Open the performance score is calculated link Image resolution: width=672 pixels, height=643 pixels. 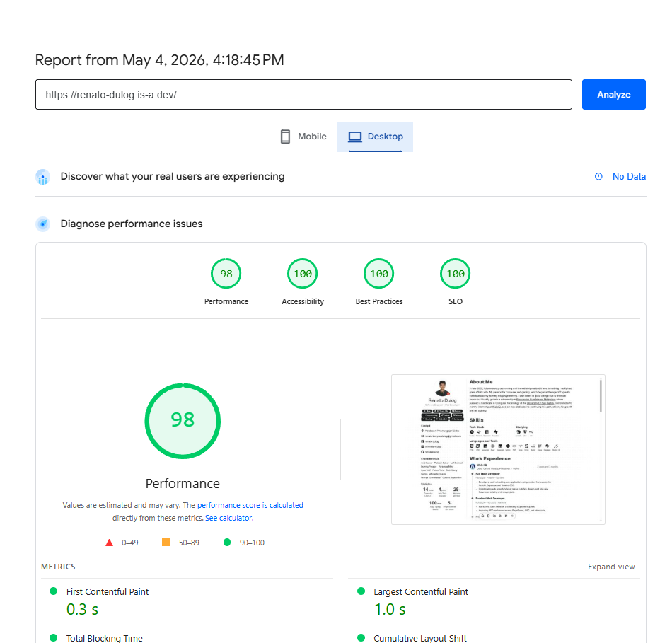pyautogui.click(x=250, y=505)
